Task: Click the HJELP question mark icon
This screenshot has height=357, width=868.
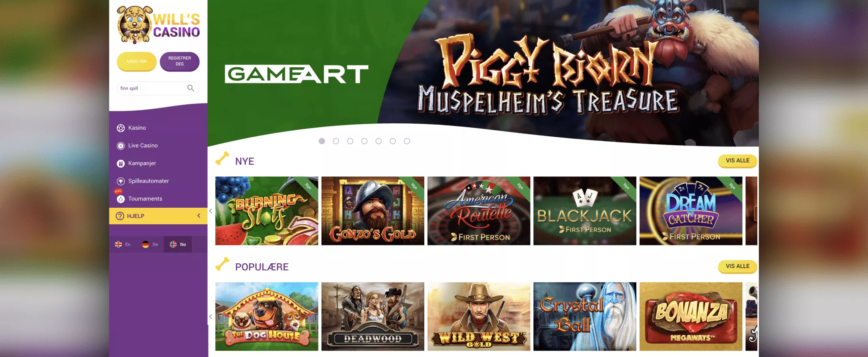Action: coord(120,216)
